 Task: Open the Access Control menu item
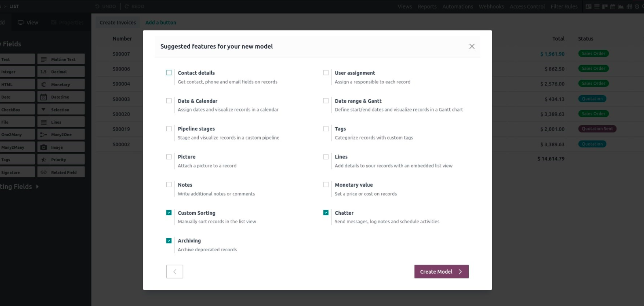point(527,6)
